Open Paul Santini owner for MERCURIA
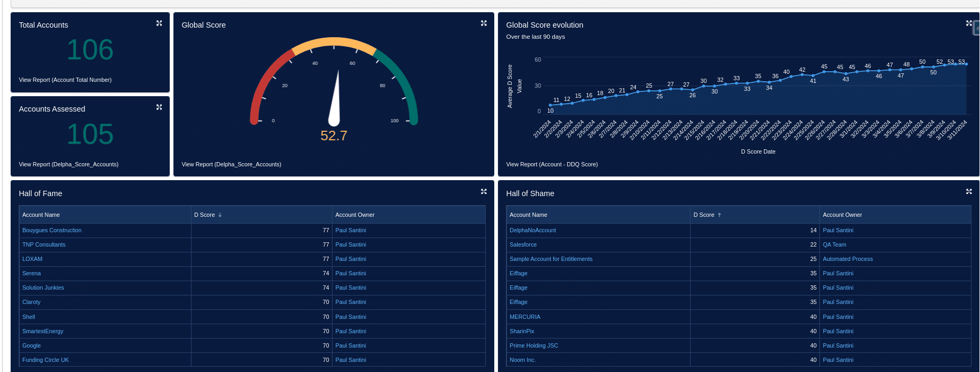This screenshot has width=980, height=372. coord(838,317)
